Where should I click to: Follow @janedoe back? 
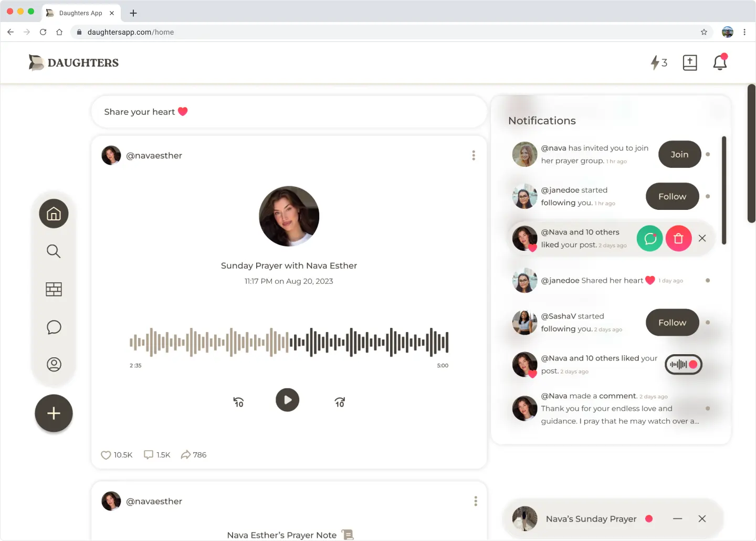672,196
